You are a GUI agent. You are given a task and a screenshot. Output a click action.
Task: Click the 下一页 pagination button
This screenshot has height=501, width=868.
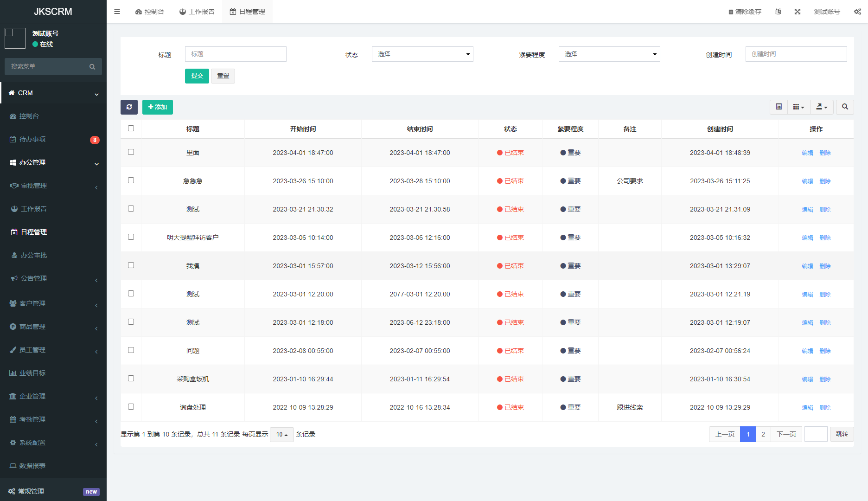point(786,434)
